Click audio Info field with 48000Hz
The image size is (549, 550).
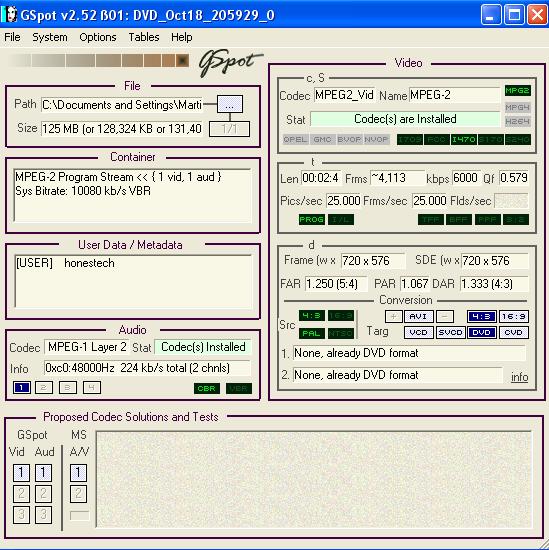click(x=147, y=368)
